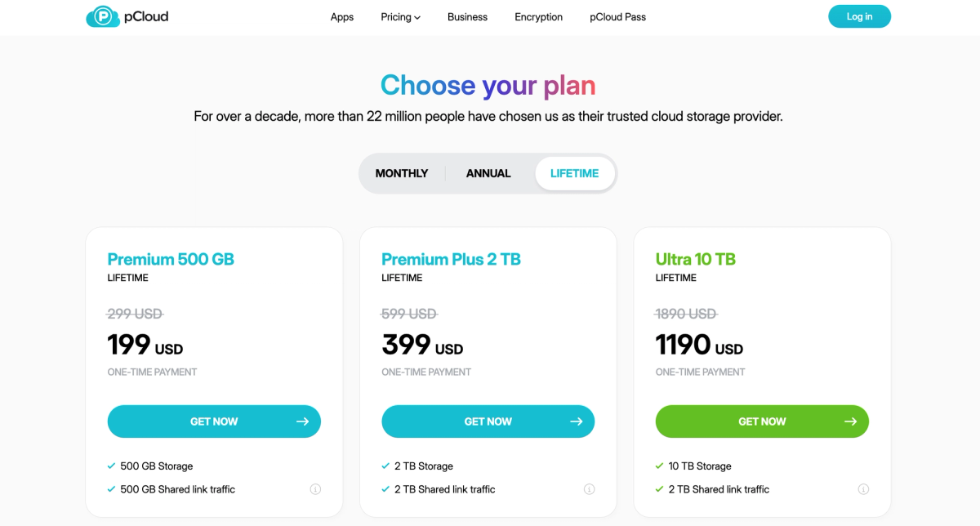Switch billing to ANNUAL
980x526 pixels.
point(488,173)
